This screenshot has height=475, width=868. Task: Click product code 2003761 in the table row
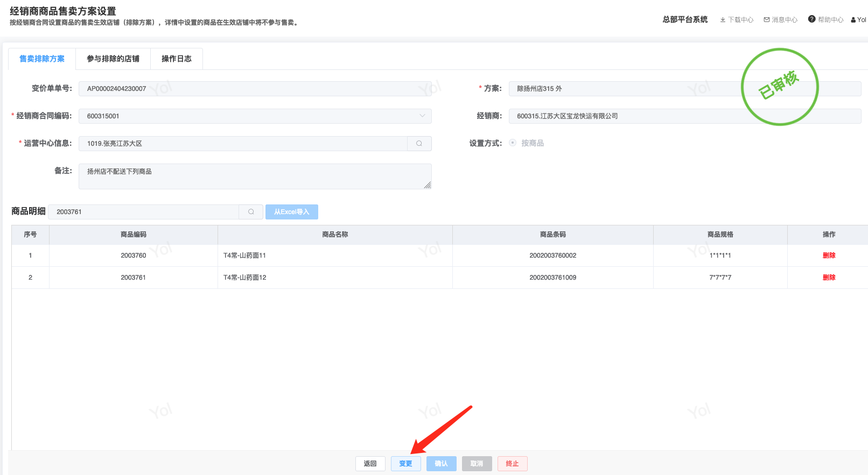click(134, 278)
